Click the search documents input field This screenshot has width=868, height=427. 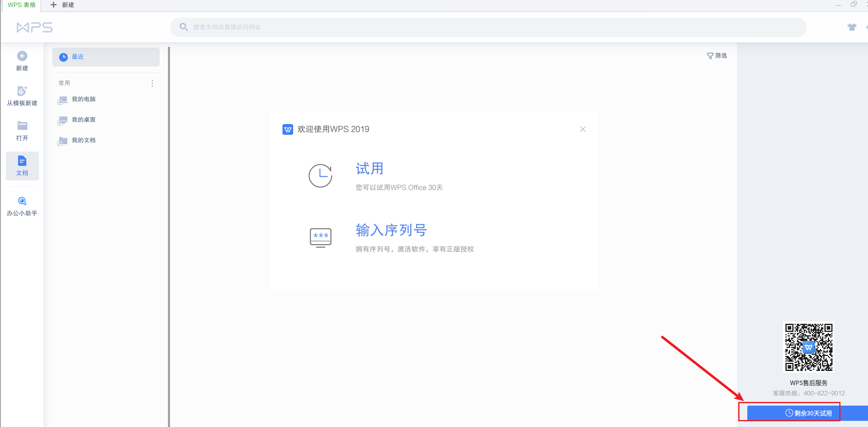[488, 27]
